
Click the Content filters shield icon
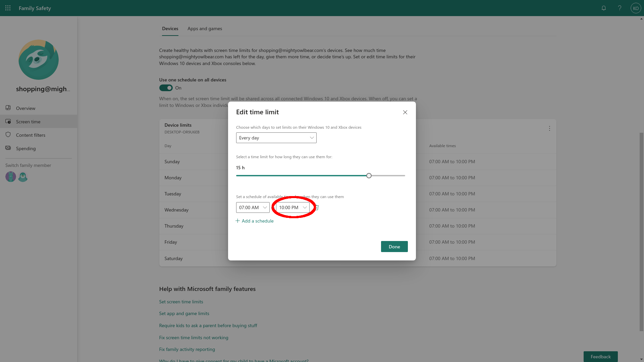(x=8, y=135)
